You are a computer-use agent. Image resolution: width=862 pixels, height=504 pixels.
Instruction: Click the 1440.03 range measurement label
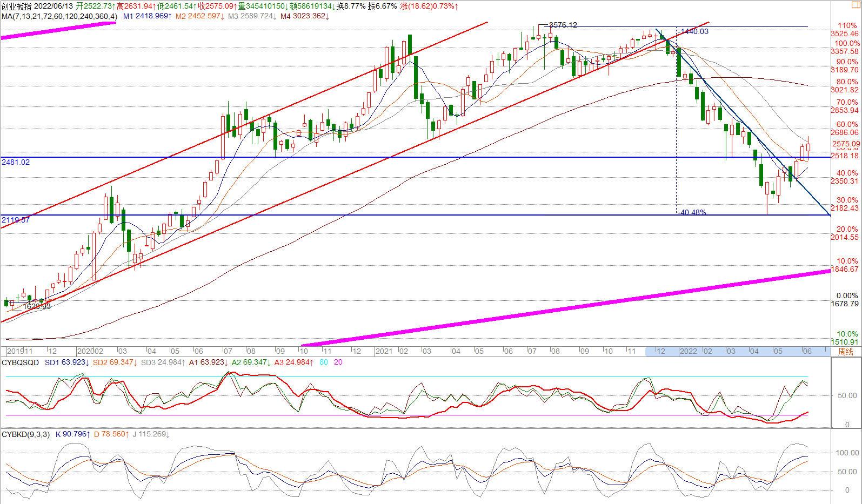[694, 32]
